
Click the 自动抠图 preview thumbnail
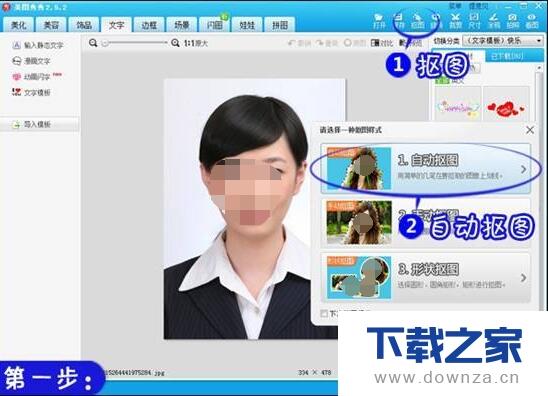point(359,168)
